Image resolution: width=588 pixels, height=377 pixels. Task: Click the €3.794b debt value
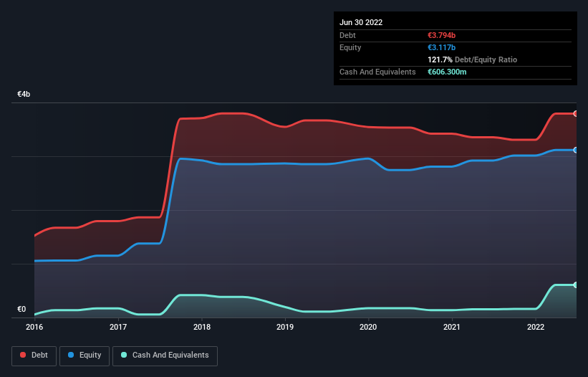pyautogui.click(x=441, y=35)
